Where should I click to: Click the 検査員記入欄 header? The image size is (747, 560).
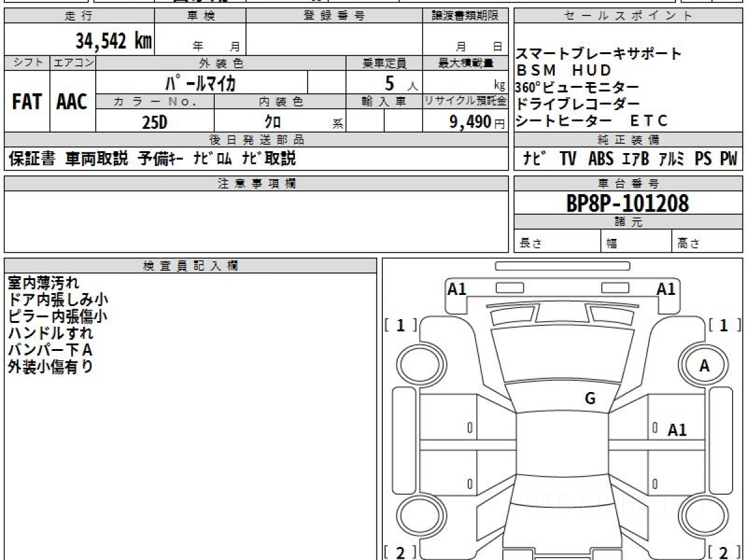[190, 266]
